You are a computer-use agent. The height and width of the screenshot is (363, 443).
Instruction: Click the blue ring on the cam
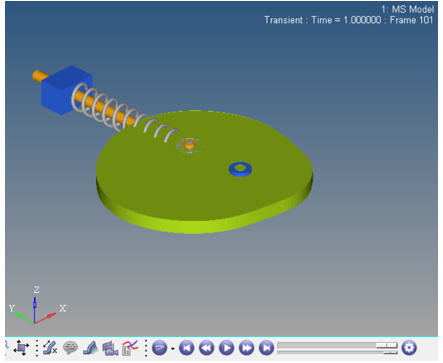pos(240,169)
